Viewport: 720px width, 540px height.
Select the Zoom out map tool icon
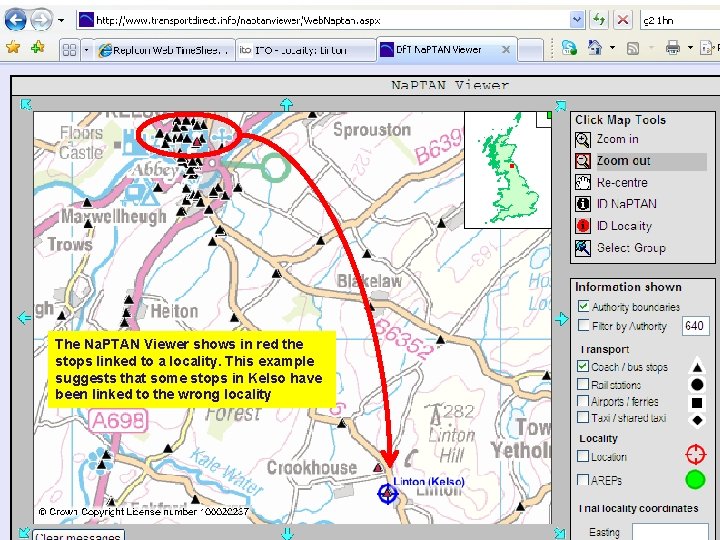pyautogui.click(x=583, y=161)
